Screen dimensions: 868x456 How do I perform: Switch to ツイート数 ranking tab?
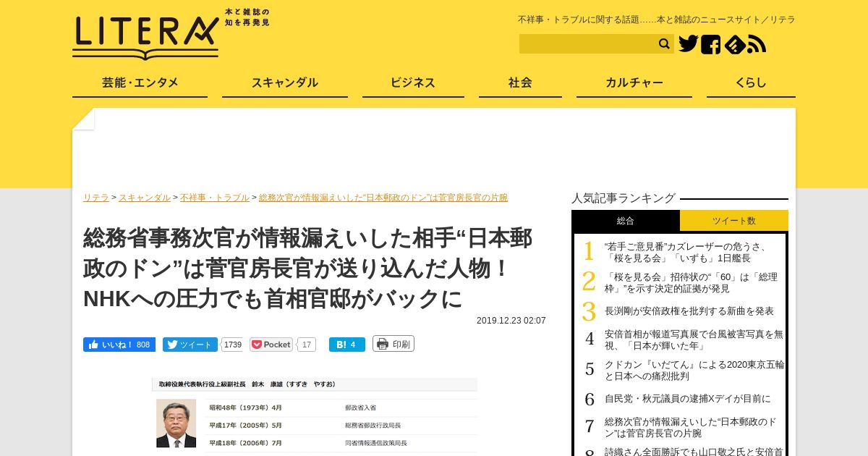[x=734, y=221]
